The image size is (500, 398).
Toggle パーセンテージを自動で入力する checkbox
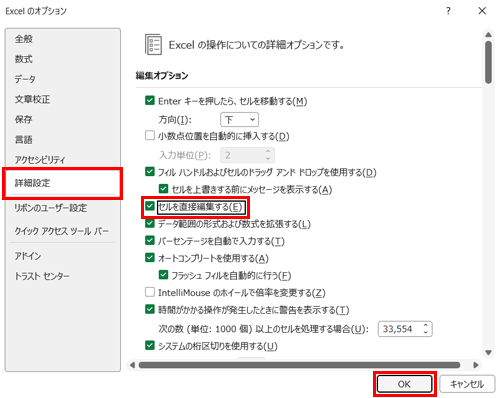[x=150, y=240]
